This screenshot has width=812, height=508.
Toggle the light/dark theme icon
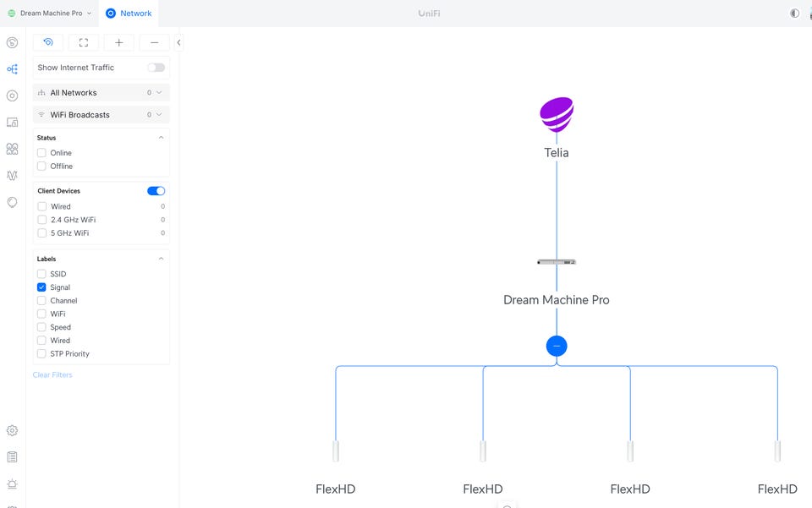tap(794, 14)
